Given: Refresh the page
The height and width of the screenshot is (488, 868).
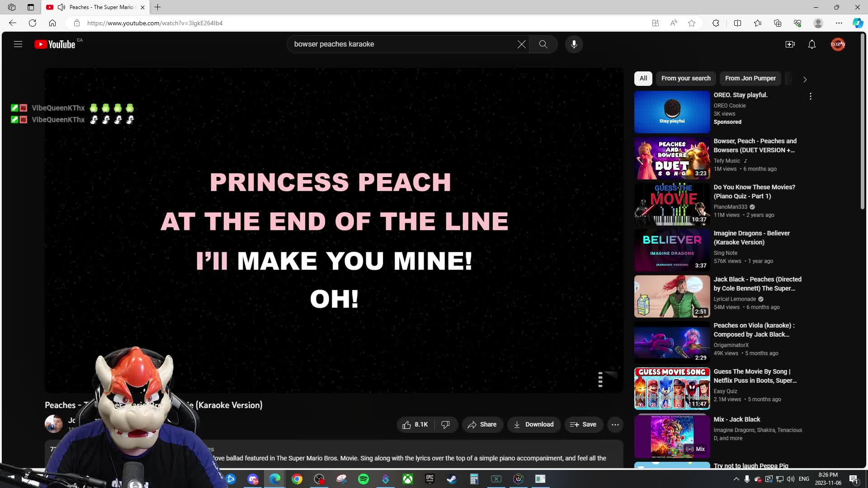Looking at the screenshot, I should click(33, 23).
